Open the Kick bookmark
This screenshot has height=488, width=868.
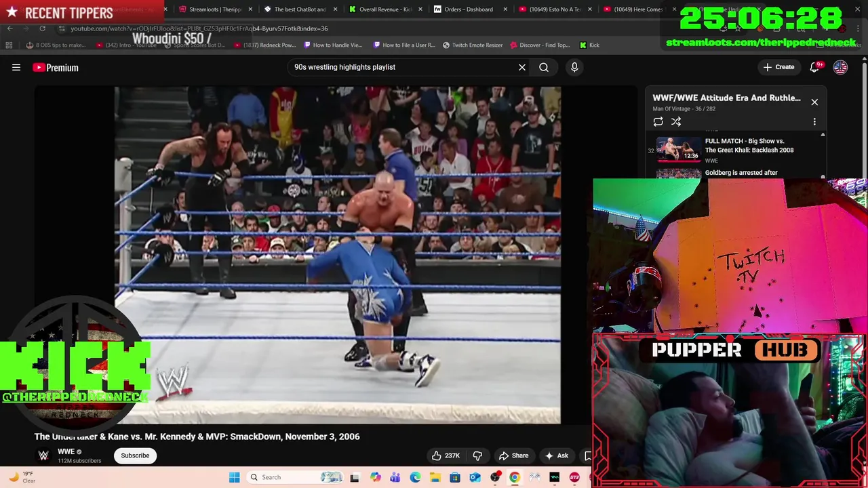click(x=589, y=45)
